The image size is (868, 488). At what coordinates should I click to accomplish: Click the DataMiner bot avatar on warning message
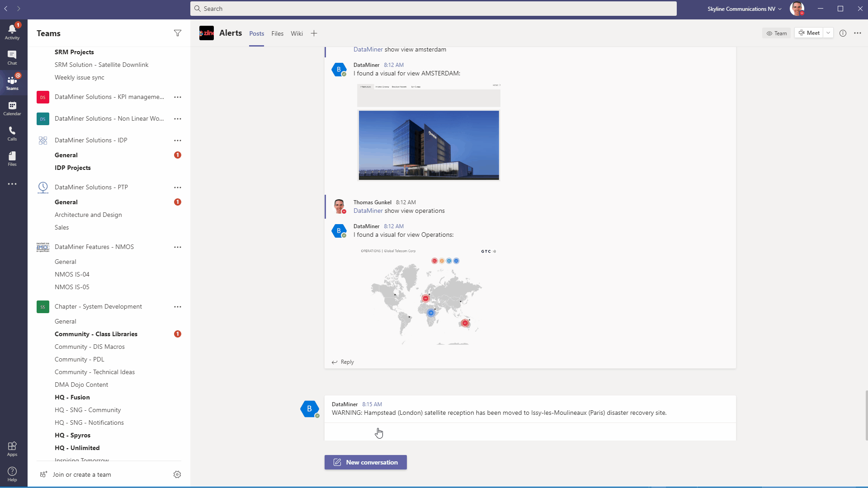[310, 408]
